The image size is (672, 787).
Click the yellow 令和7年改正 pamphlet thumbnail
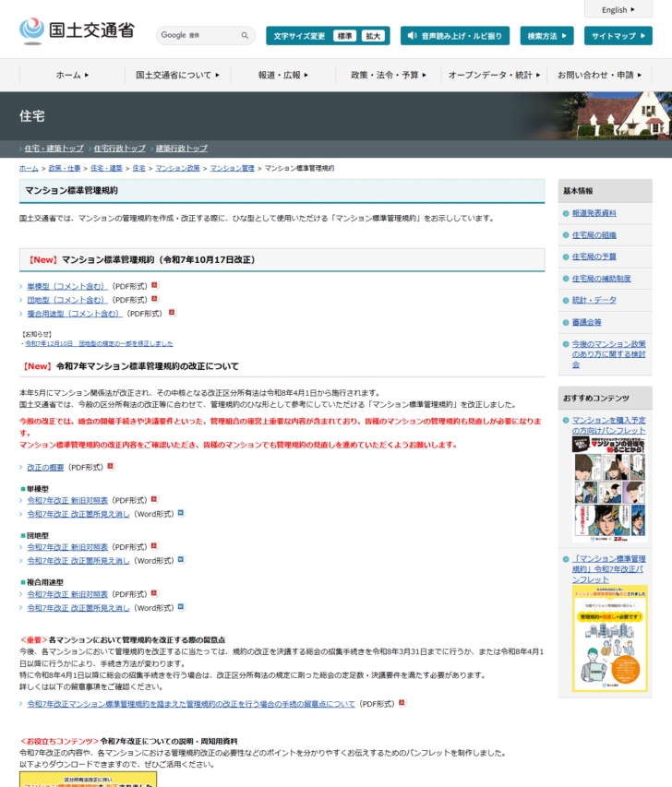point(610,638)
